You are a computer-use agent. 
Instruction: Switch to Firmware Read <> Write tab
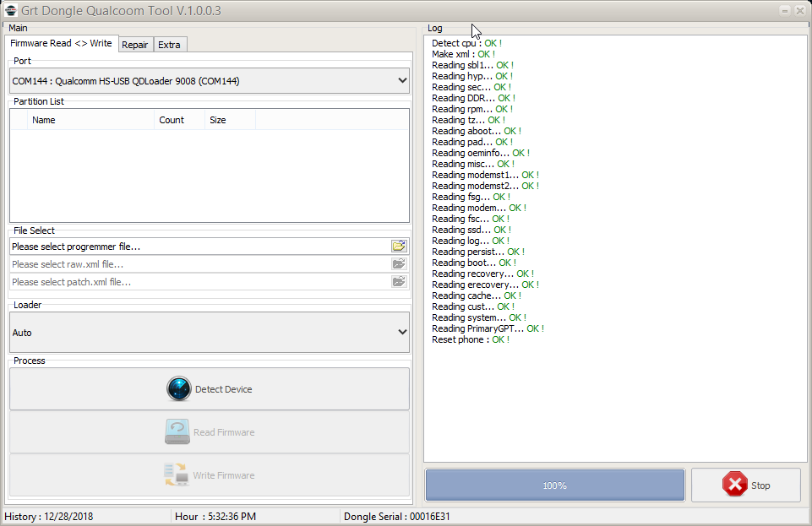click(x=61, y=43)
